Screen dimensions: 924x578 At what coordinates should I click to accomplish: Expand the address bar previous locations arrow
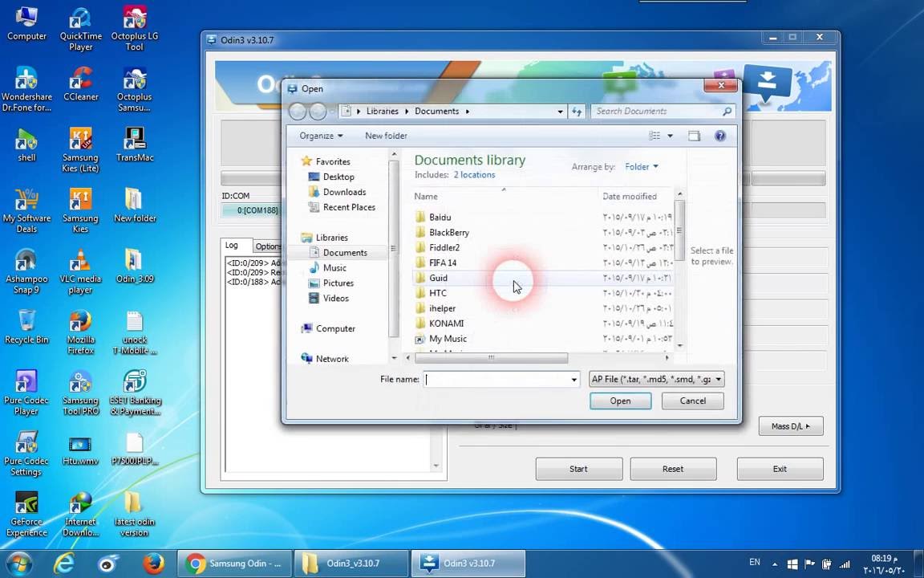coord(560,111)
